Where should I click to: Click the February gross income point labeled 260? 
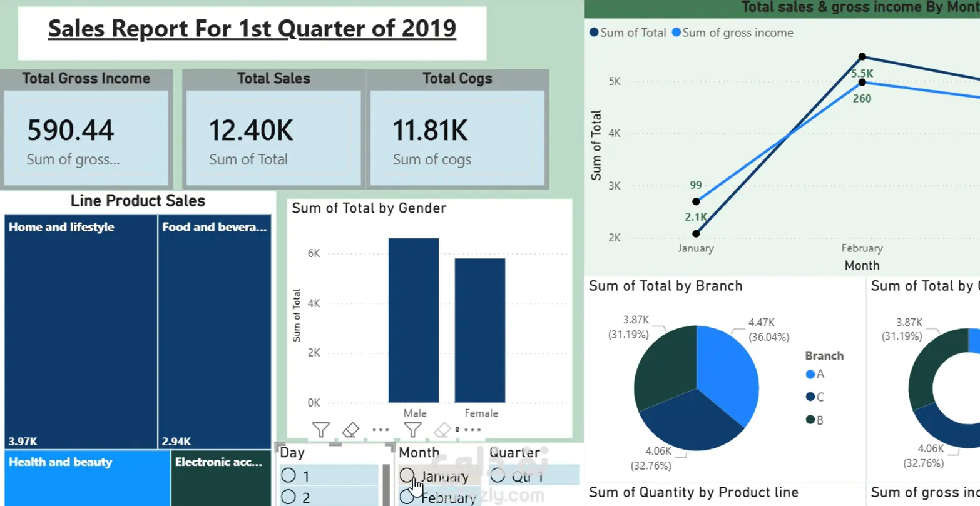862,82
